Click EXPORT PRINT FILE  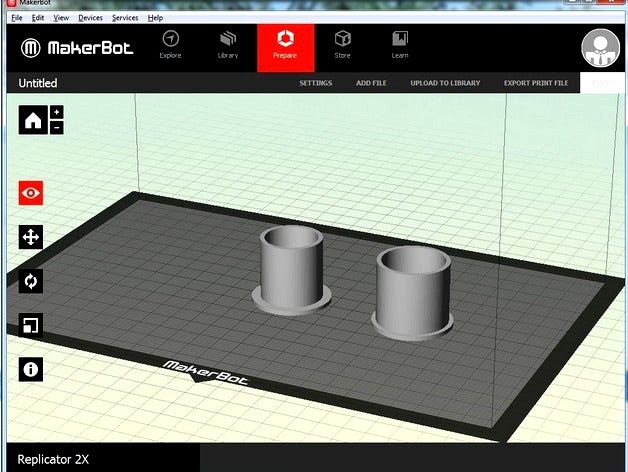pyautogui.click(x=536, y=83)
